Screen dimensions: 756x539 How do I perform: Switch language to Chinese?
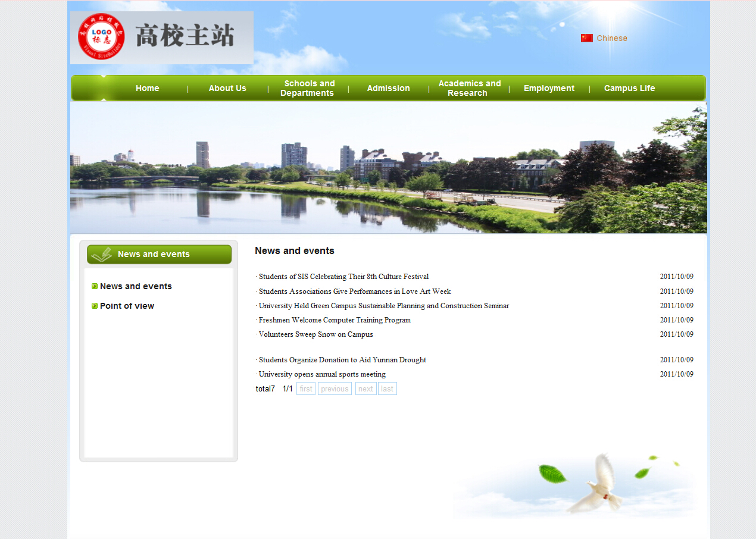click(x=612, y=38)
